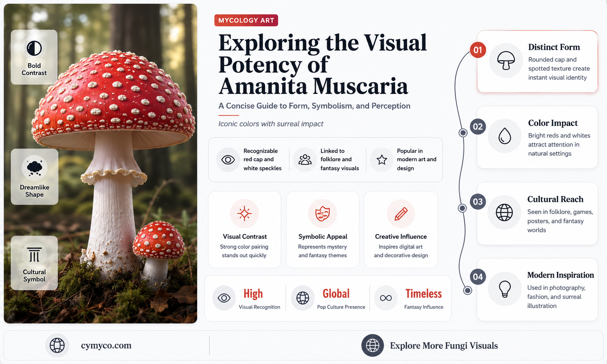Click the Bold Contrast label text
The width and height of the screenshot is (607, 364).
tap(34, 69)
